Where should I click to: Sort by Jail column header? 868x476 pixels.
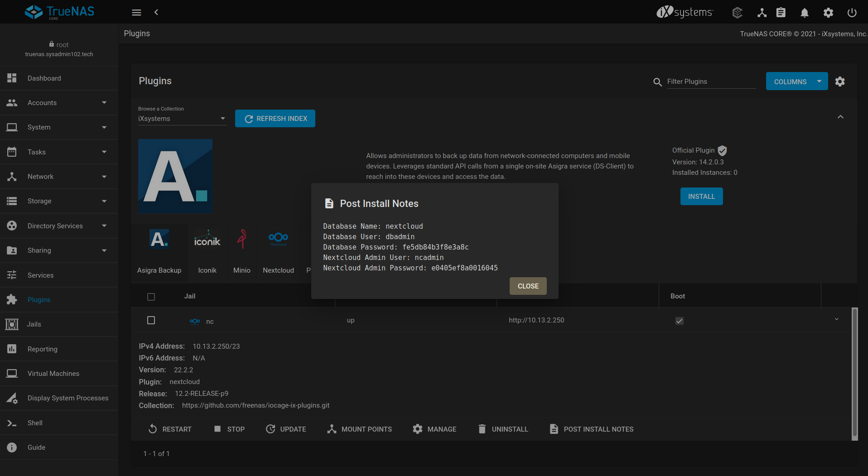click(190, 296)
